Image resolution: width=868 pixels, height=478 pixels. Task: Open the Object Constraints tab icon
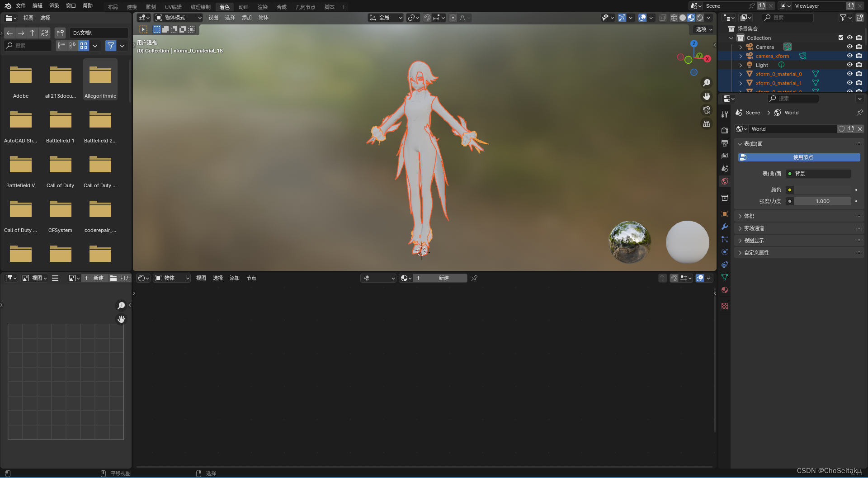coord(725,265)
